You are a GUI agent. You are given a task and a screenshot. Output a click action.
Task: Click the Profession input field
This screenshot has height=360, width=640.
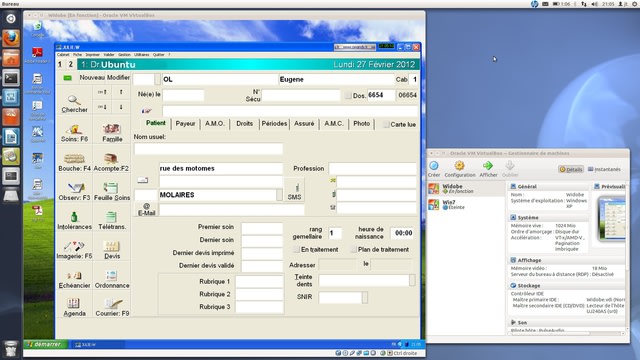[x=372, y=168]
